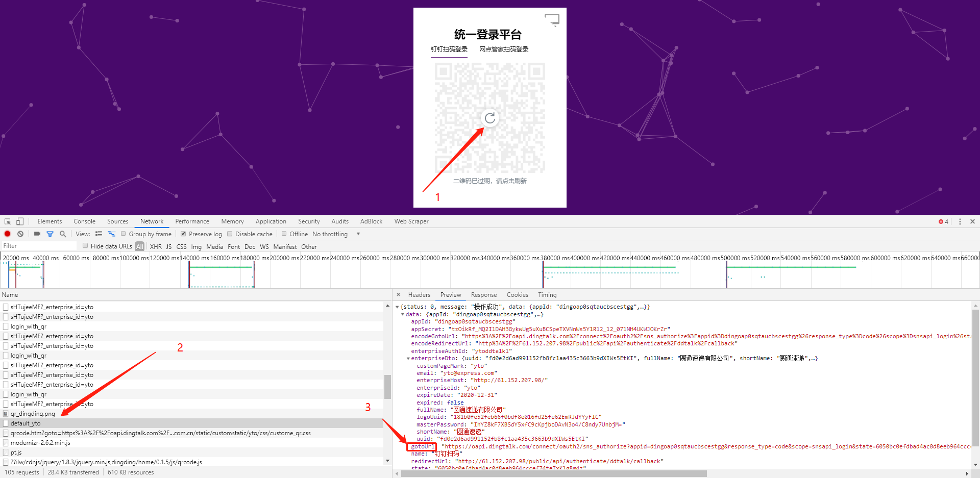The image size is (980, 478).
Task: Collapse the root status JSON object
Action: tap(398, 307)
